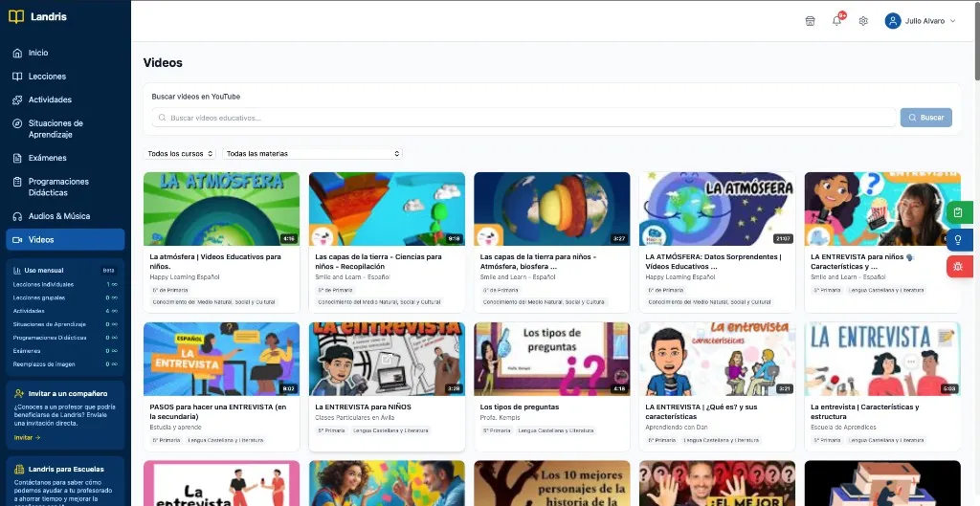Screen dimensions: 980x506
Task: Open Las capas de la tierra Recopilación thumbnail
Action: pos(387,209)
